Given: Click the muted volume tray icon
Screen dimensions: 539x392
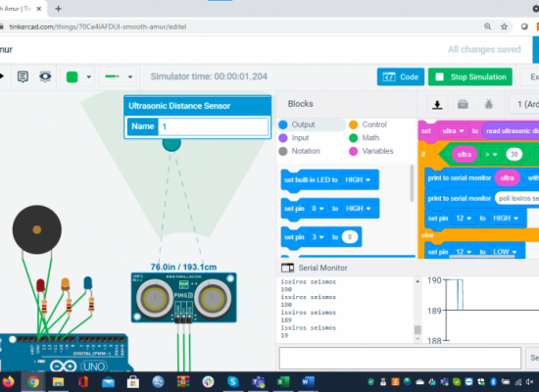Looking at the screenshot, I should coord(529,381).
